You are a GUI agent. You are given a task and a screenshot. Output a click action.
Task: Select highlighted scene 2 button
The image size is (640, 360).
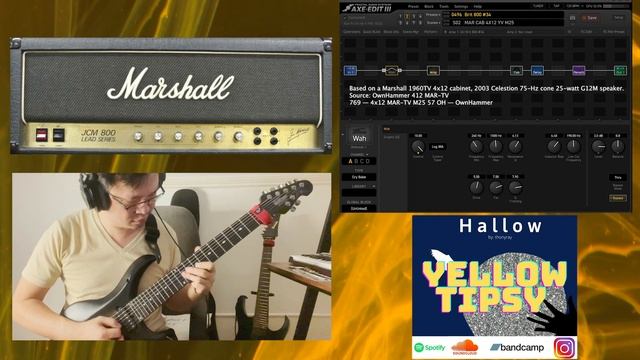407,17
